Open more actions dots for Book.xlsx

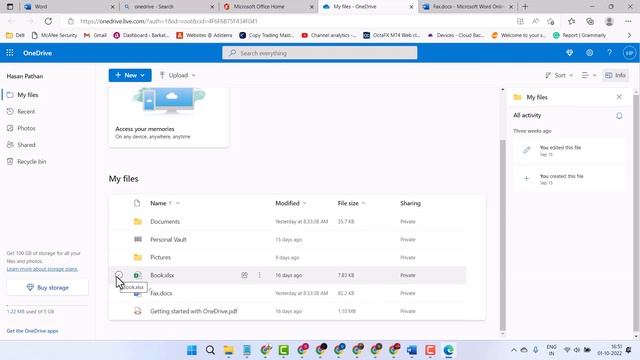[x=260, y=275]
